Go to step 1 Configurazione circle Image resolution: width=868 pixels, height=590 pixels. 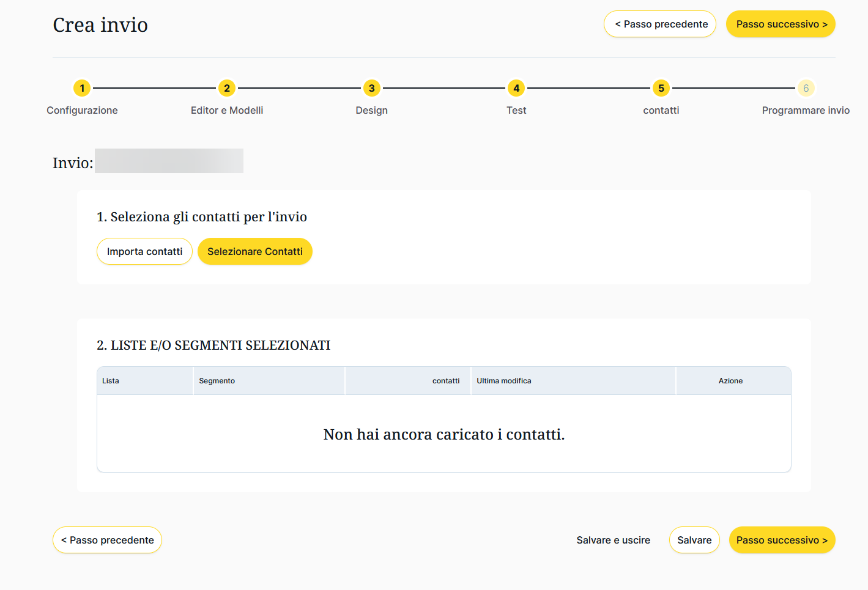click(82, 88)
